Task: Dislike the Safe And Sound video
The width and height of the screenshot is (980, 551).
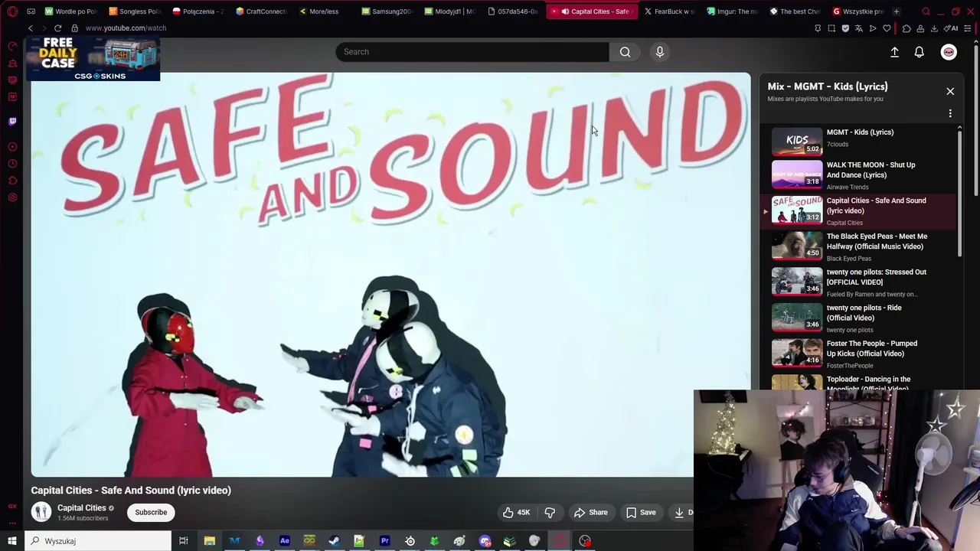Action: (549, 513)
